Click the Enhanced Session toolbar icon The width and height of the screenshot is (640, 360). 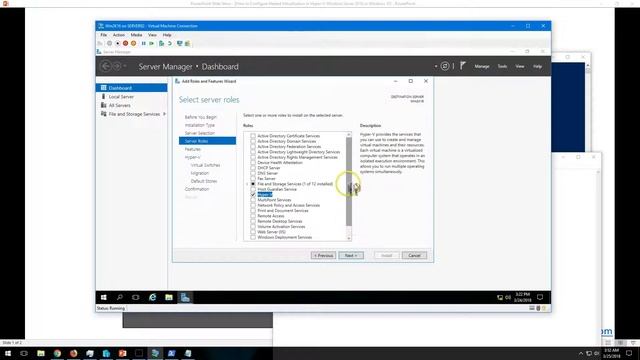point(180,43)
